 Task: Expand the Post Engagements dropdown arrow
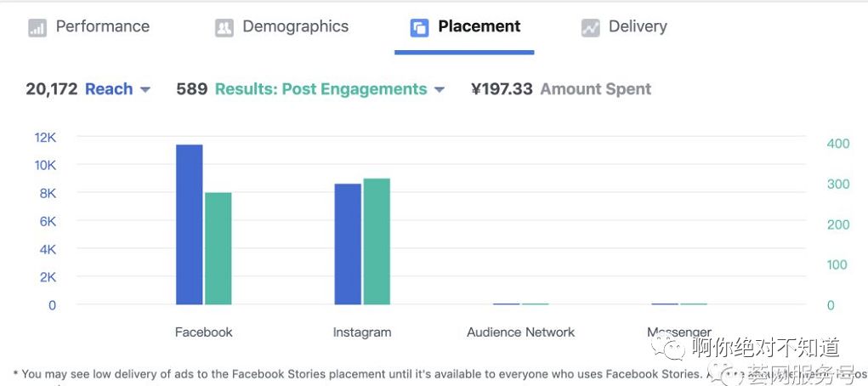(440, 90)
